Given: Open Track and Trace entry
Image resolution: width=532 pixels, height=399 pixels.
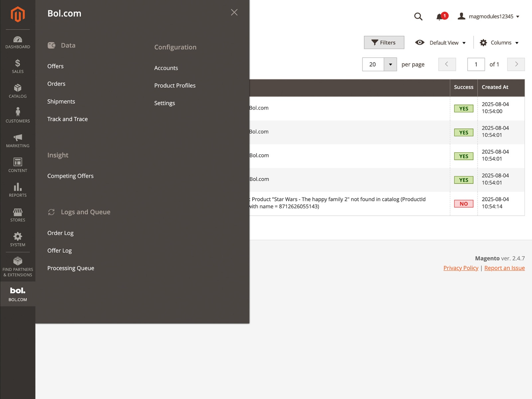Looking at the screenshot, I should 67,119.
